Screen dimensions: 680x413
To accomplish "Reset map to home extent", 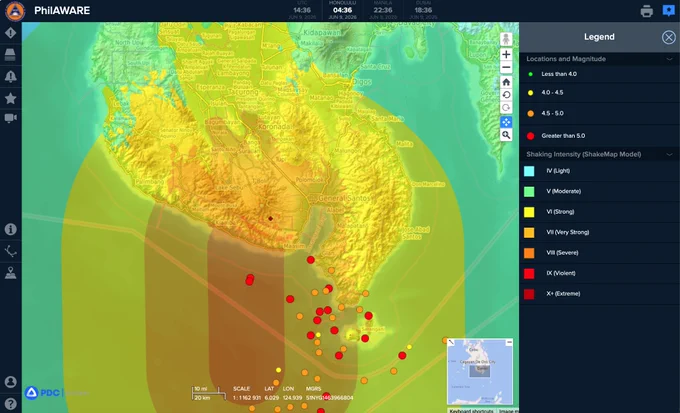I will (x=506, y=82).
